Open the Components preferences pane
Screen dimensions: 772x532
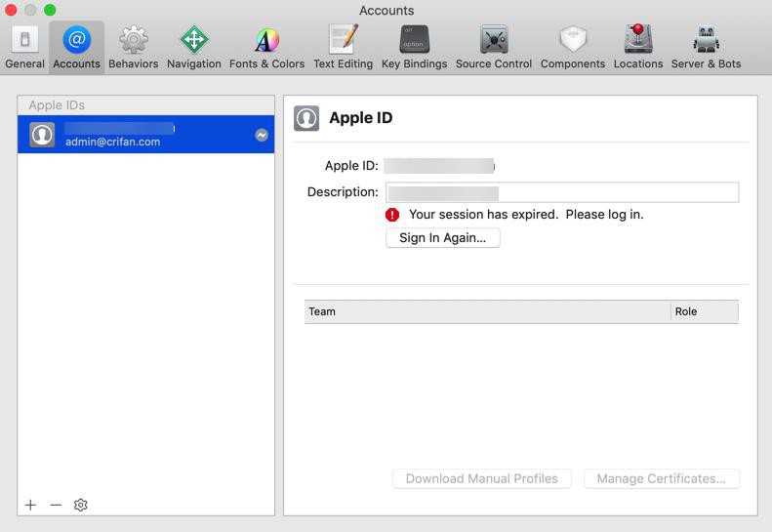pyautogui.click(x=573, y=48)
